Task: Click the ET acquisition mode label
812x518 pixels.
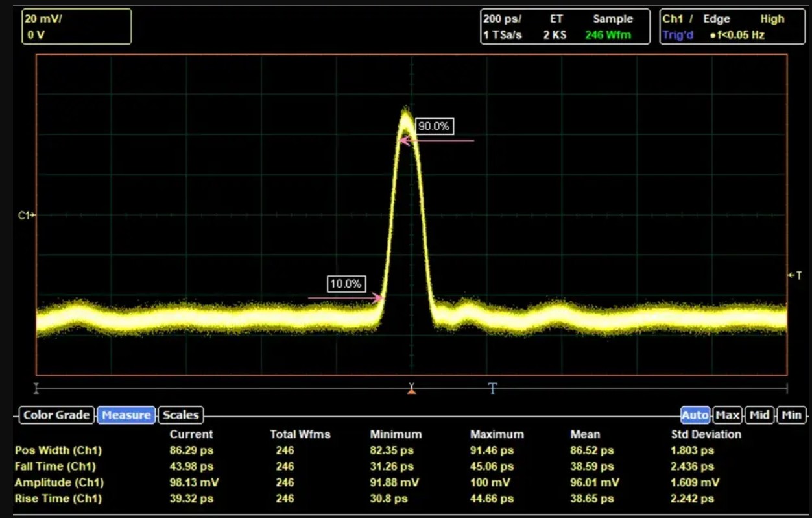Action: click(x=556, y=19)
